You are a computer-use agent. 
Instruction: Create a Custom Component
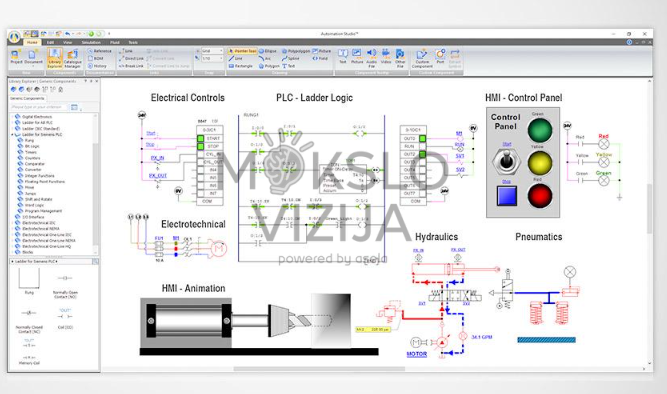tap(422, 58)
